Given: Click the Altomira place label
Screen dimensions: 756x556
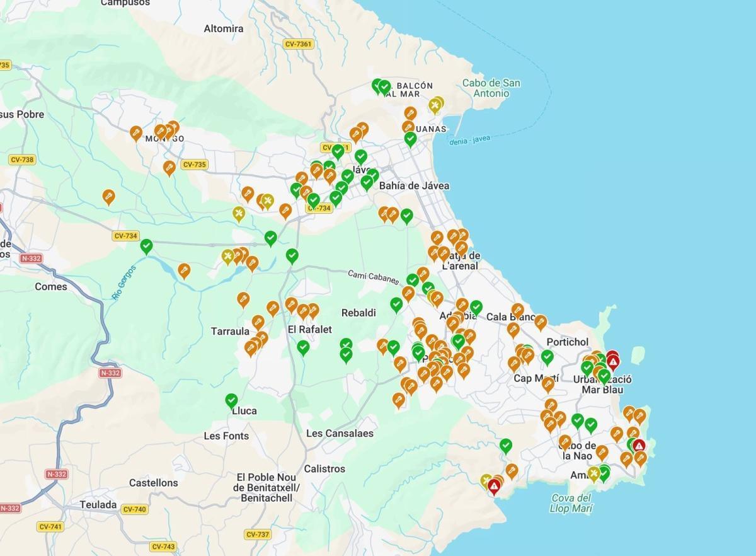Looking at the screenshot, I should click(224, 29).
